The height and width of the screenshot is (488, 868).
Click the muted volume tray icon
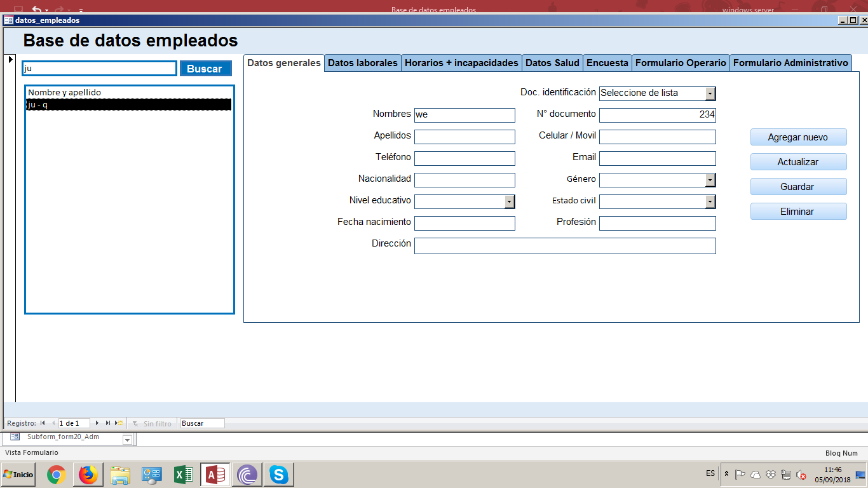point(801,474)
